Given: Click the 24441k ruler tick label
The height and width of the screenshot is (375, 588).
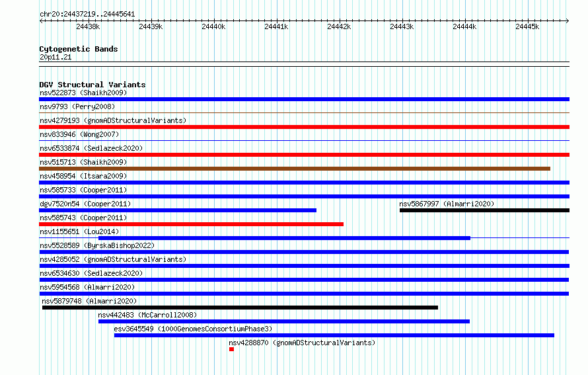Looking at the screenshot, I should click(x=276, y=26).
